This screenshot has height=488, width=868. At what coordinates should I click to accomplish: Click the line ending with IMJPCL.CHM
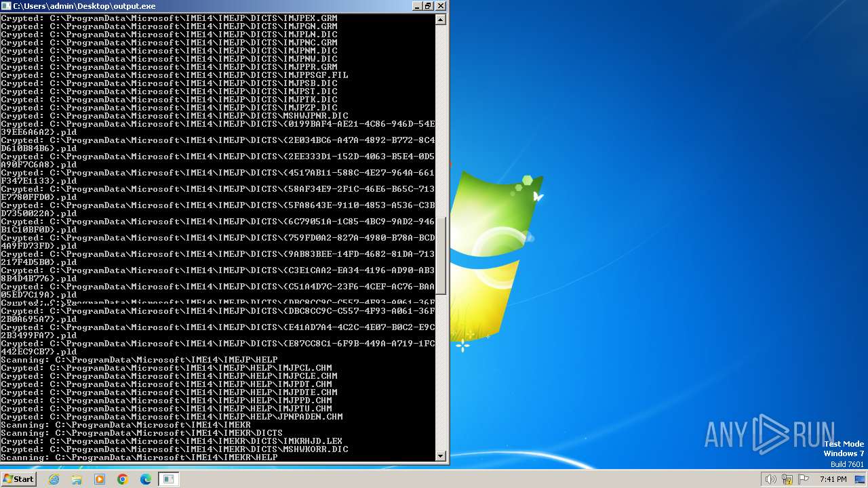(166, 367)
